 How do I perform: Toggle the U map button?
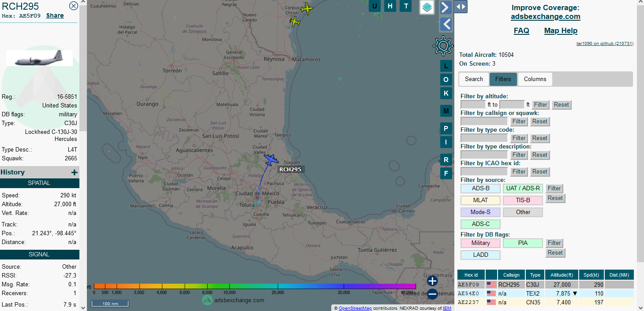[x=374, y=6]
